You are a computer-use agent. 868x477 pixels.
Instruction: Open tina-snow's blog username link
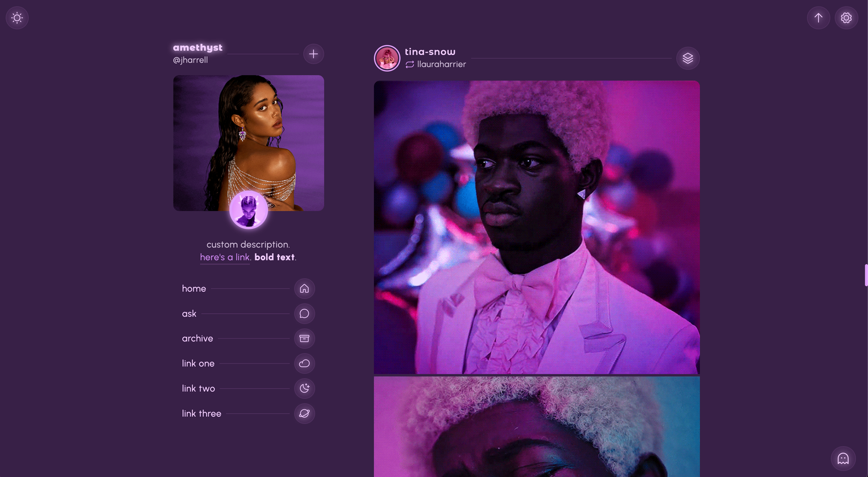pos(430,52)
